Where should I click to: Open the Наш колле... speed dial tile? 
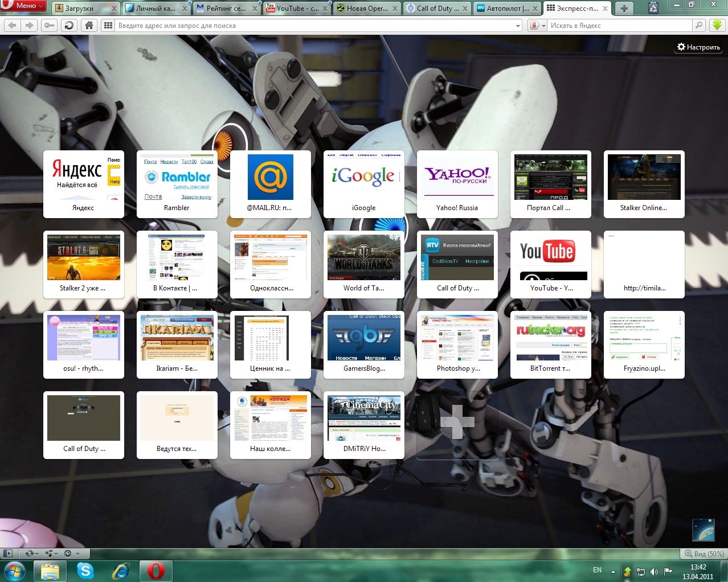coord(271,425)
